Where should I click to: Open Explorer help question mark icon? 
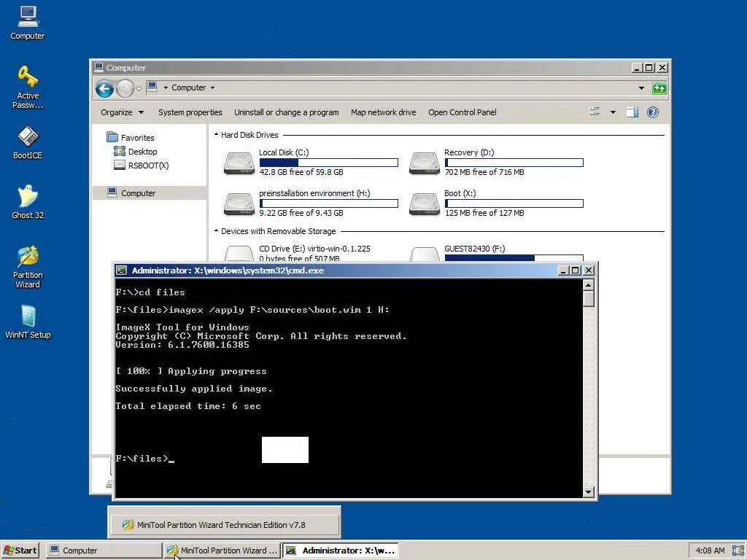pos(653,112)
